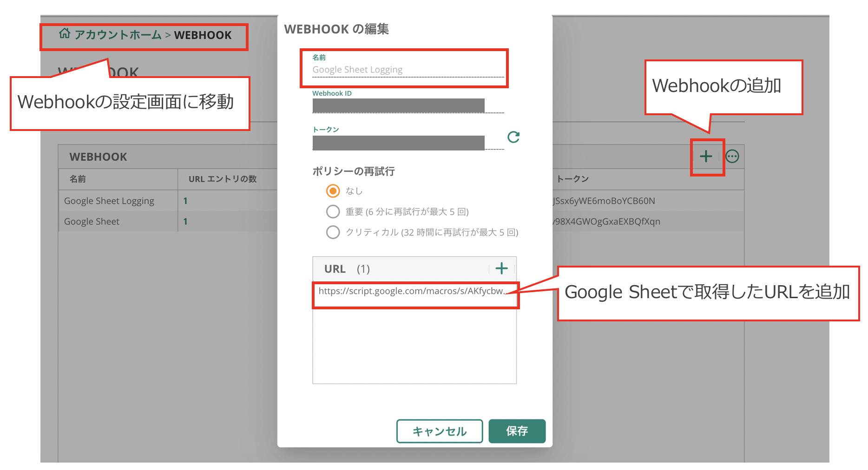Add a new webhook with the plus icon
Image resolution: width=868 pixels, height=470 pixels.
pos(705,157)
